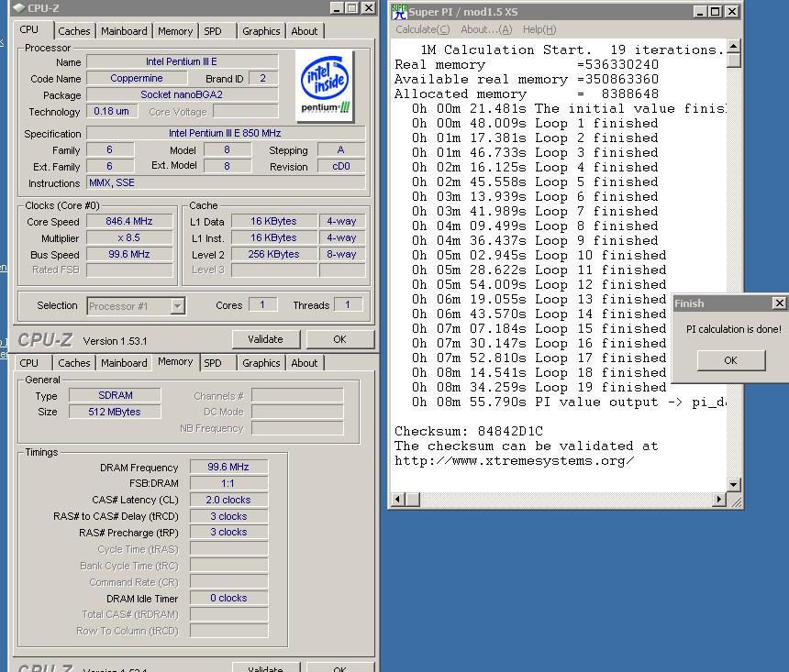Close the Finish dialog with X

pos(779,303)
